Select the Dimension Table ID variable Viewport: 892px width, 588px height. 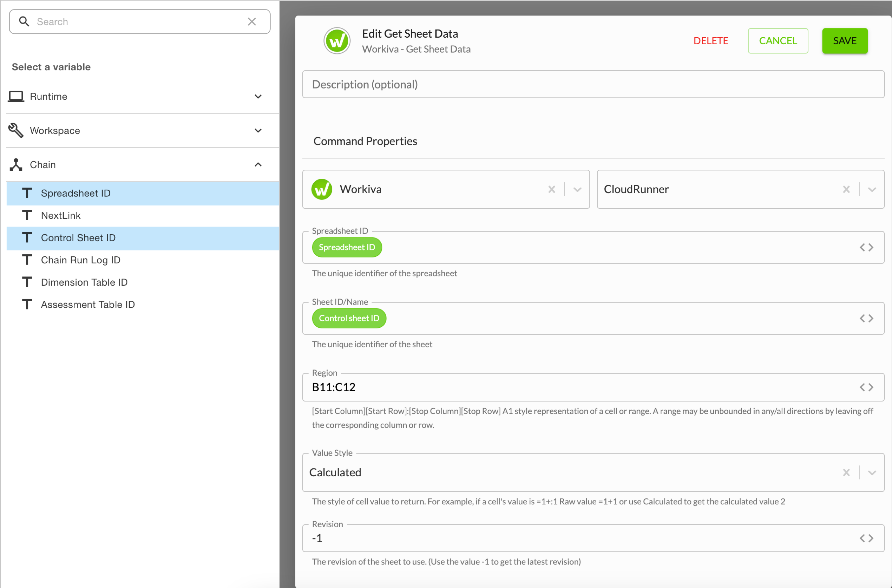click(142, 282)
